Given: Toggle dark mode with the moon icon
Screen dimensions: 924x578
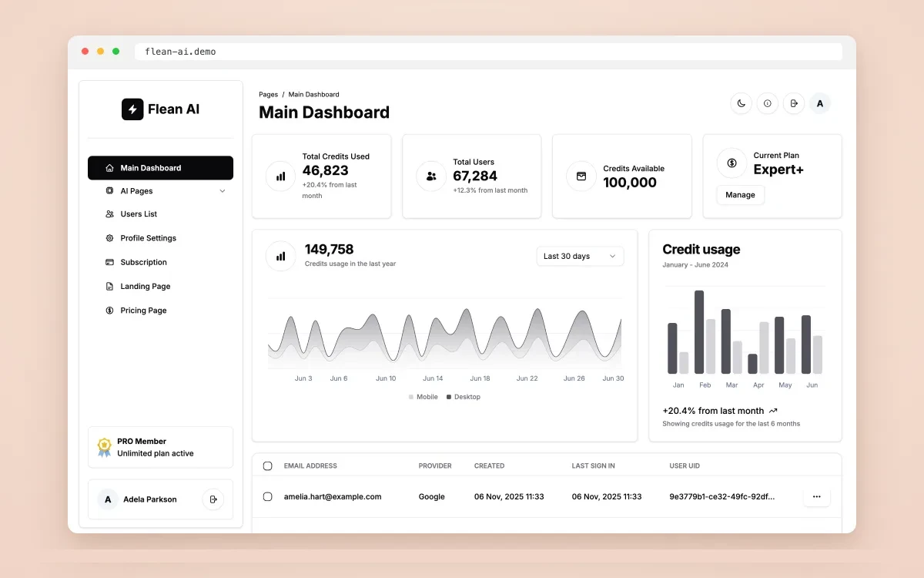Looking at the screenshot, I should pos(741,103).
